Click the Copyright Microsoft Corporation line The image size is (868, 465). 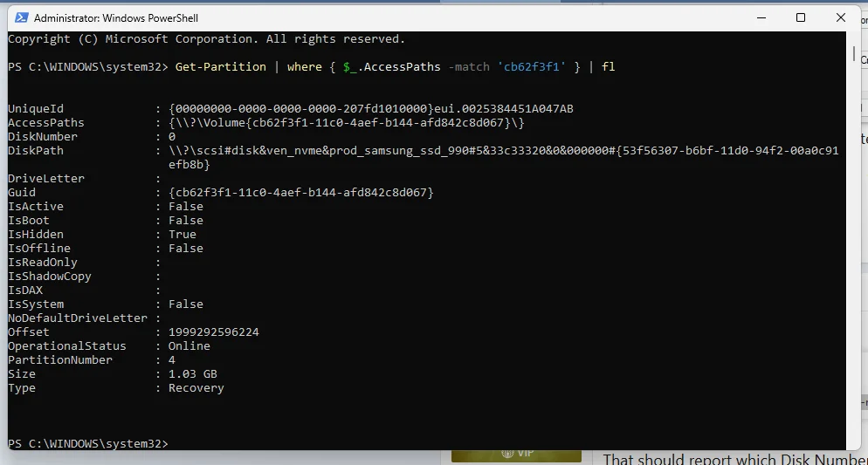[x=206, y=39]
